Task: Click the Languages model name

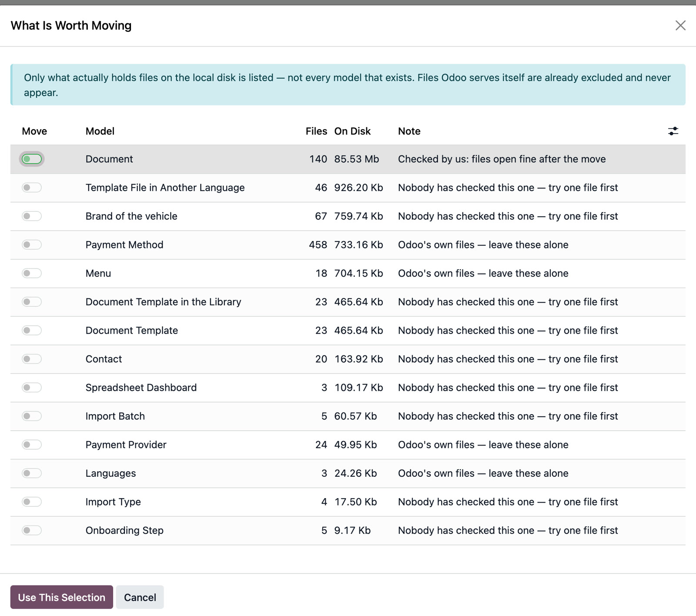Action: pyautogui.click(x=110, y=473)
